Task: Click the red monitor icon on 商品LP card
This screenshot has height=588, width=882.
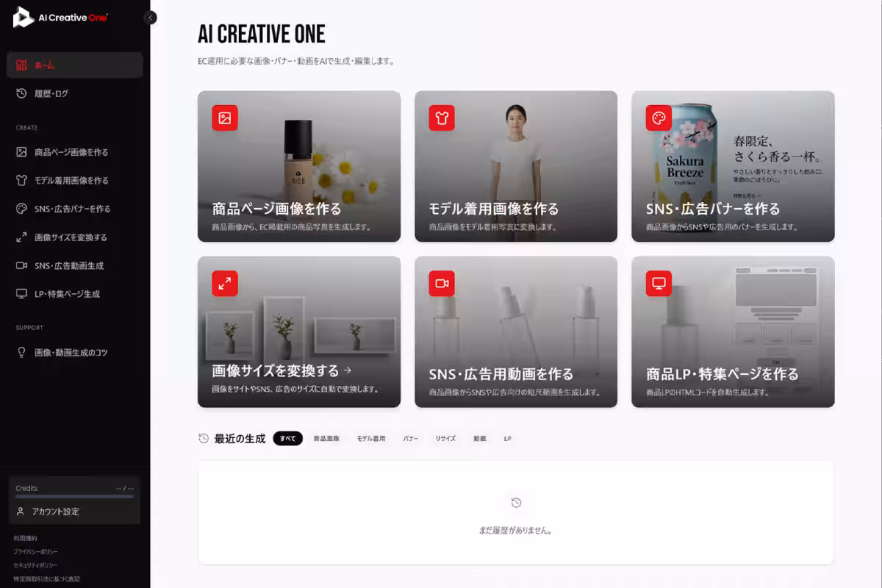Action: [659, 283]
